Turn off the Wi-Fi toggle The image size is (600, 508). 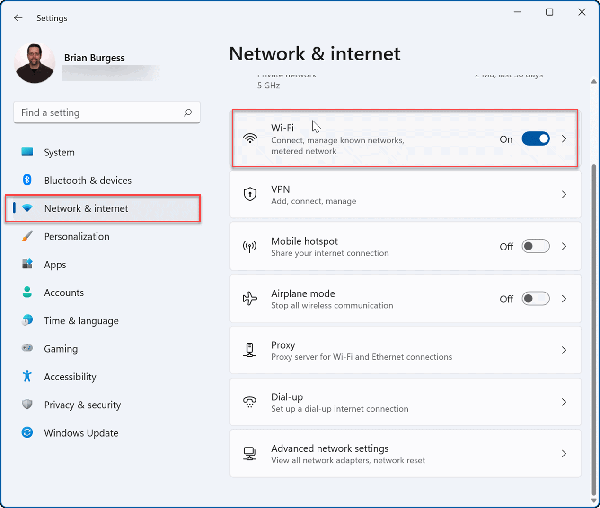pos(536,139)
